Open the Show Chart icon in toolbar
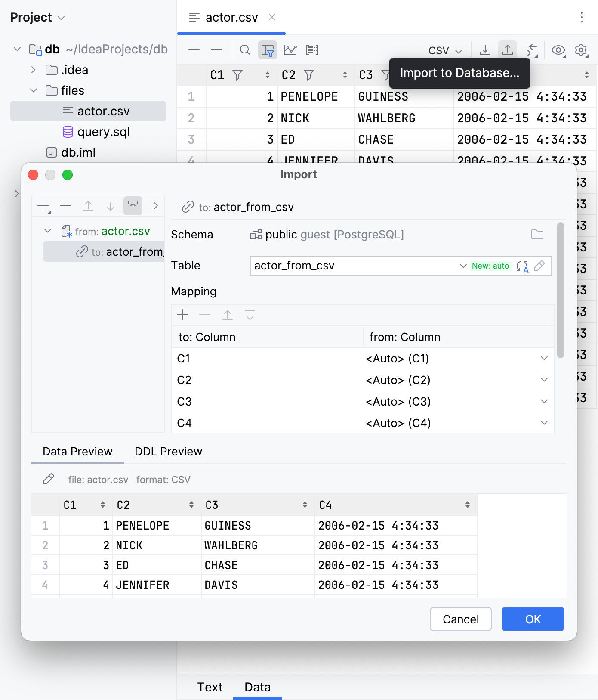The height and width of the screenshot is (700, 598). (290, 50)
